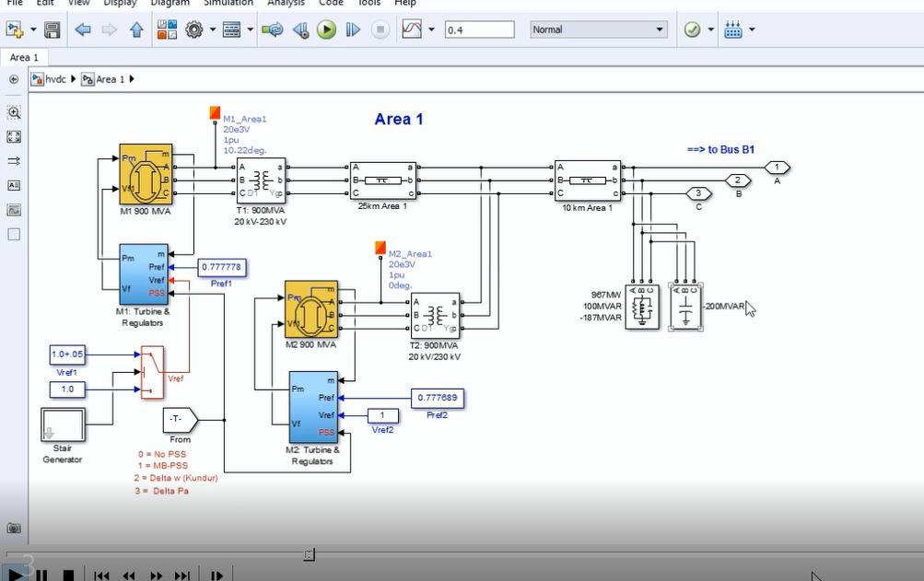Click the Annotation text tool in palette
Viewport: 924px width, 581px height.
[14, 185]
